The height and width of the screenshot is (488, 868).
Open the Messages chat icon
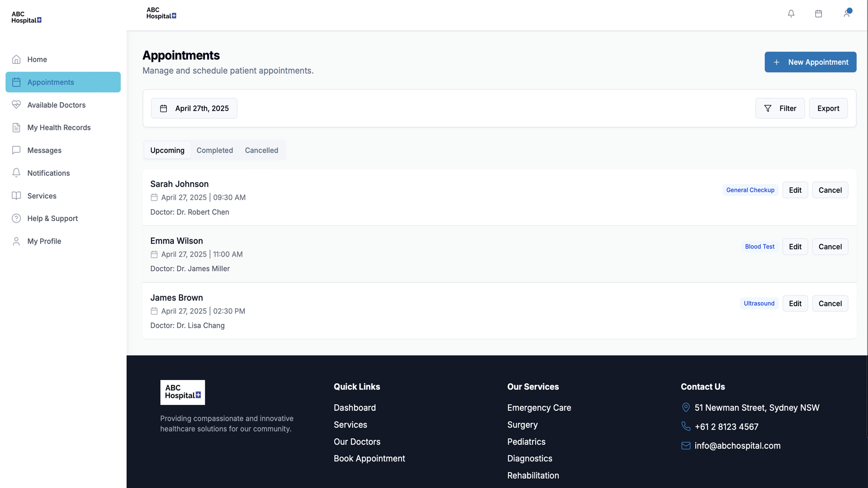(x=16, y=150)
